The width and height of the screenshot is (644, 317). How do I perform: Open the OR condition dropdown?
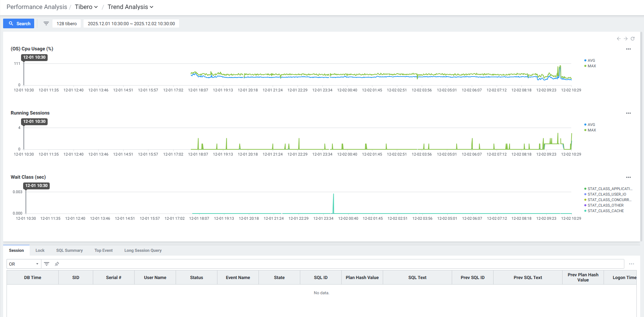coord(23,264)
